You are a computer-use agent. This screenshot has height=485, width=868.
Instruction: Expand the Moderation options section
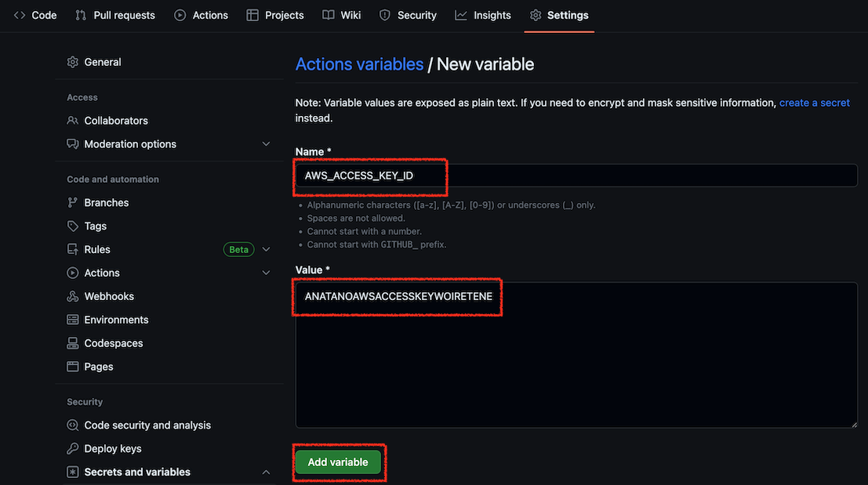(x=266, y=144)
